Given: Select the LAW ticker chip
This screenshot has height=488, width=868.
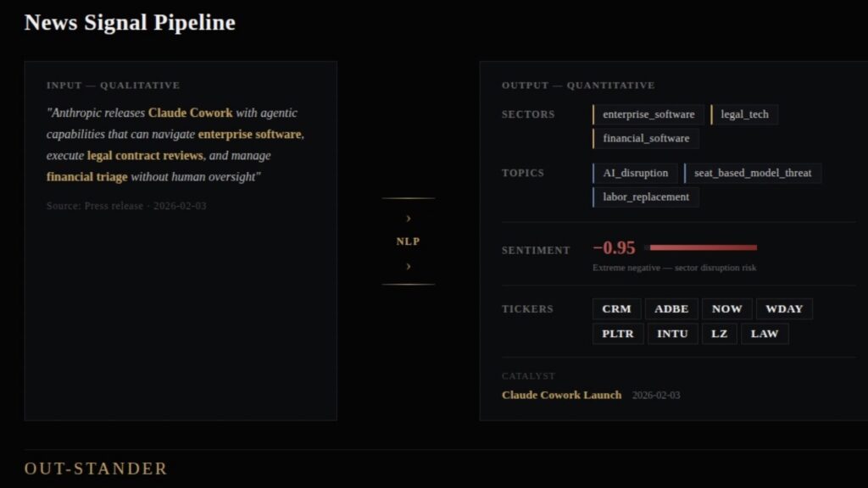Looking at the screenshot, I should (x=765, y=334).
